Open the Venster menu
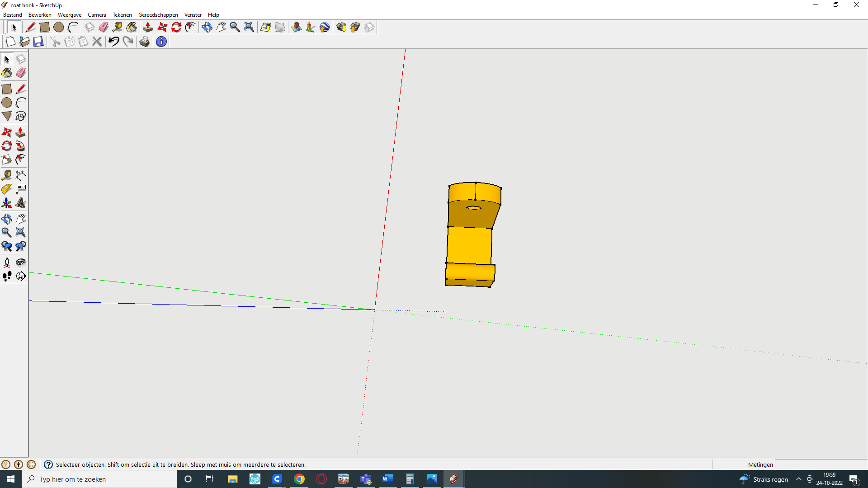 tap(193, 14)
